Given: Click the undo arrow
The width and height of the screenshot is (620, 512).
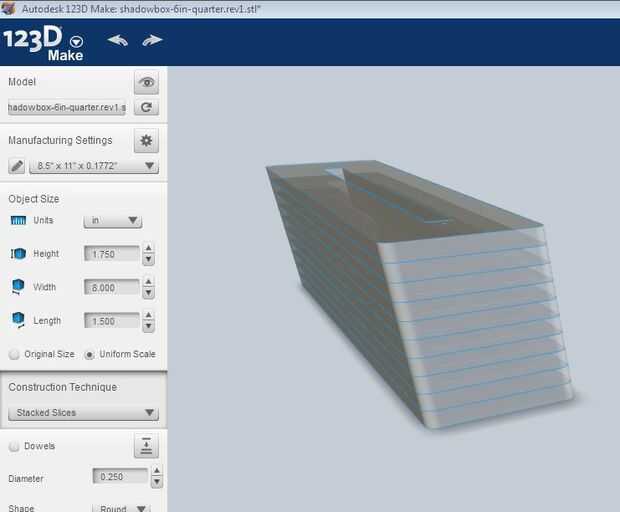Looking at the screenshot, I should point(117,40).
